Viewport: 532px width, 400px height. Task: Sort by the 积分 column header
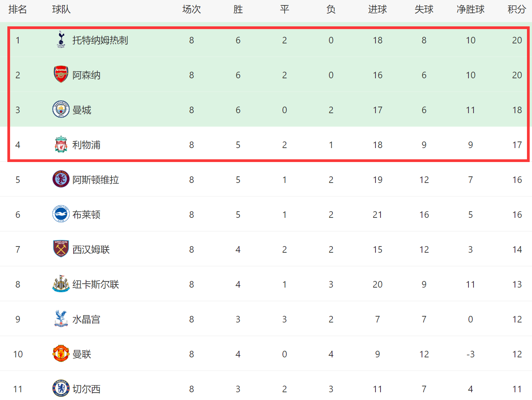517,9
